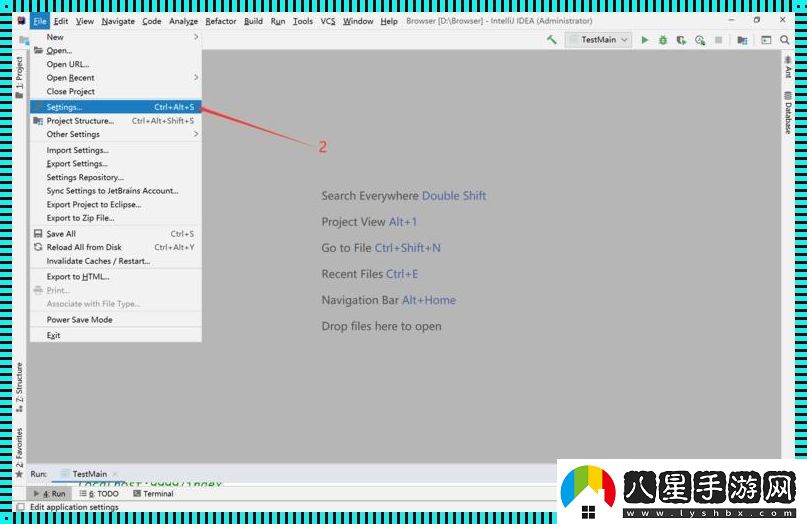Choose Invalidate Caches / Restart...
Screen dimensions: 807x524
coord(115,261)
